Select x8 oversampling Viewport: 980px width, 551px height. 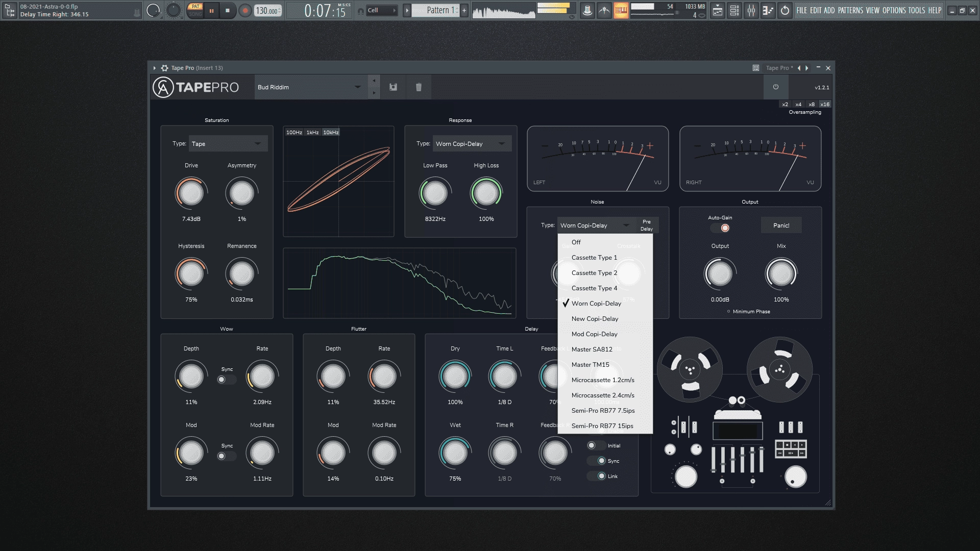(812, 104)
